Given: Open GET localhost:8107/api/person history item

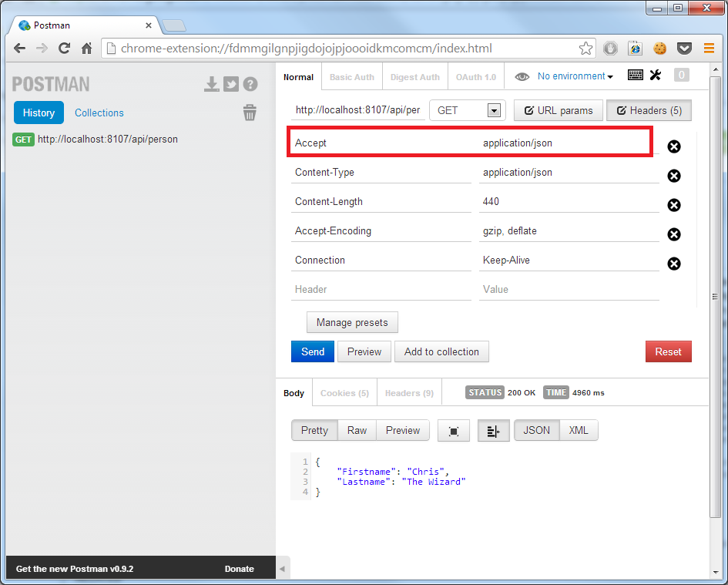Looking at the screenshot, I should pyautogui.click(x=96, y=140).
